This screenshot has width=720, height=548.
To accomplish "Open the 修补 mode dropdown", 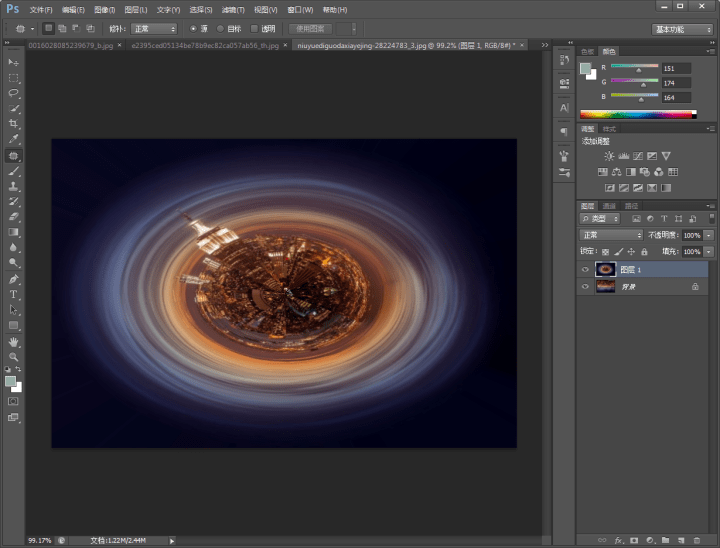I will tap(154, 29).
